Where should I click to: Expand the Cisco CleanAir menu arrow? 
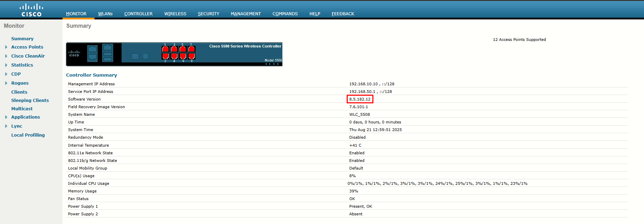tap(6, 56)
